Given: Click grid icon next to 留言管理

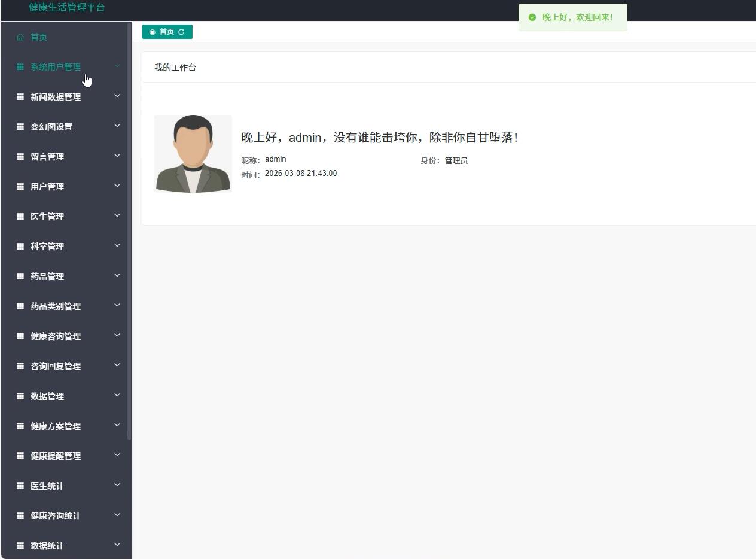Looking at the screenshot, I should (x=20, y=157).
